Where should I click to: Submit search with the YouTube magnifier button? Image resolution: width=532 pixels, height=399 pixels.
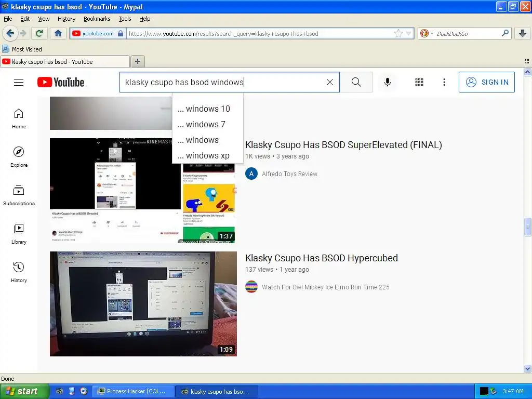tap(356, 82)
